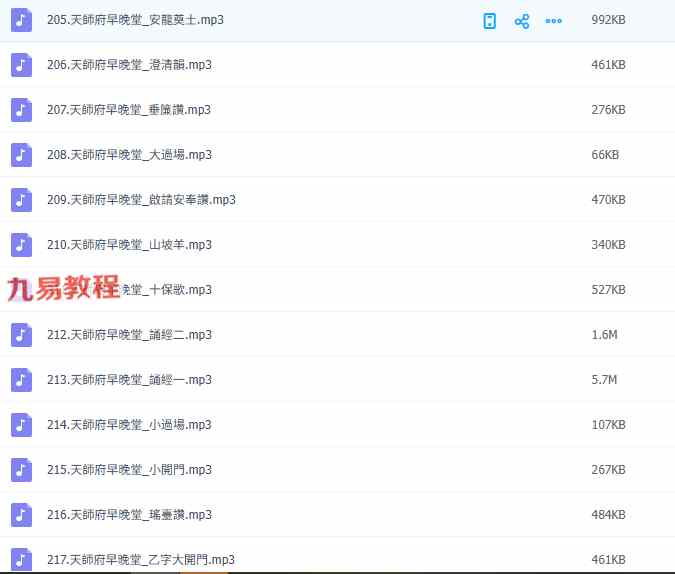Screen dimensions: 675x574
Task: Open the more options ellipsis for file 205
Action: point(553,21)
